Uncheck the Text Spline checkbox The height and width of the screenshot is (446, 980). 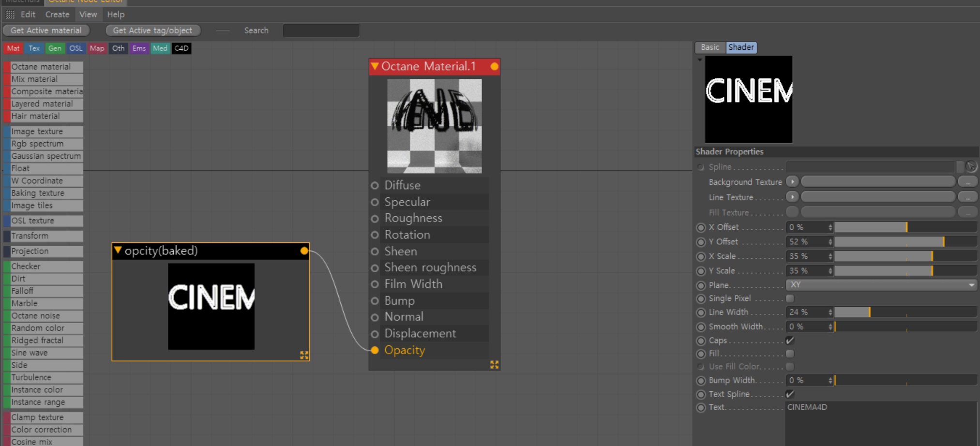pyautogui.click(x=790, y=394)
